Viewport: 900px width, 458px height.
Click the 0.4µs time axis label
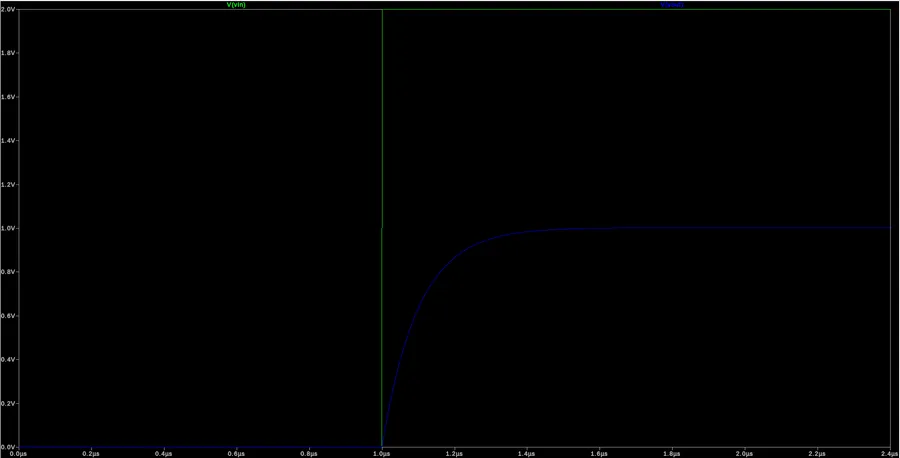[x=164, y=453]
